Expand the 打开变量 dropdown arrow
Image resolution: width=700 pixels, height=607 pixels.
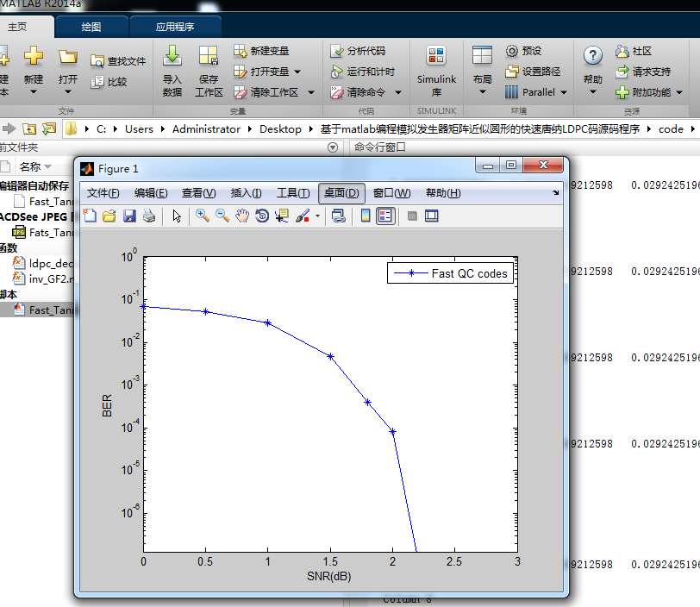(297, 72)
